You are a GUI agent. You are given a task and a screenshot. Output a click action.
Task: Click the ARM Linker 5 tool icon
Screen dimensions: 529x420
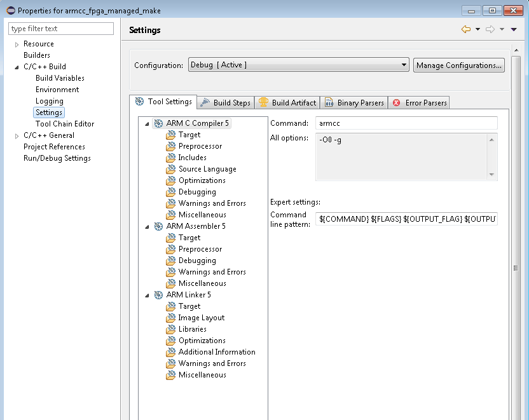[x=158, y=295]
